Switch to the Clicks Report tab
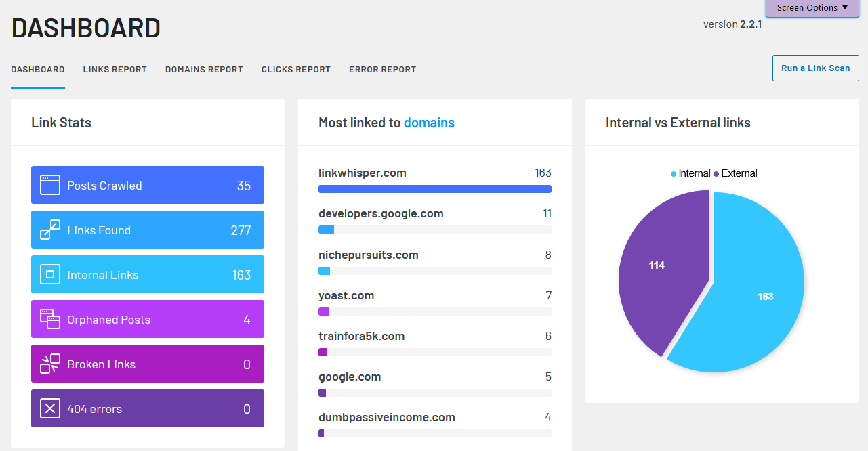Viewport: 868px width, 451px height. pos(296,69)
